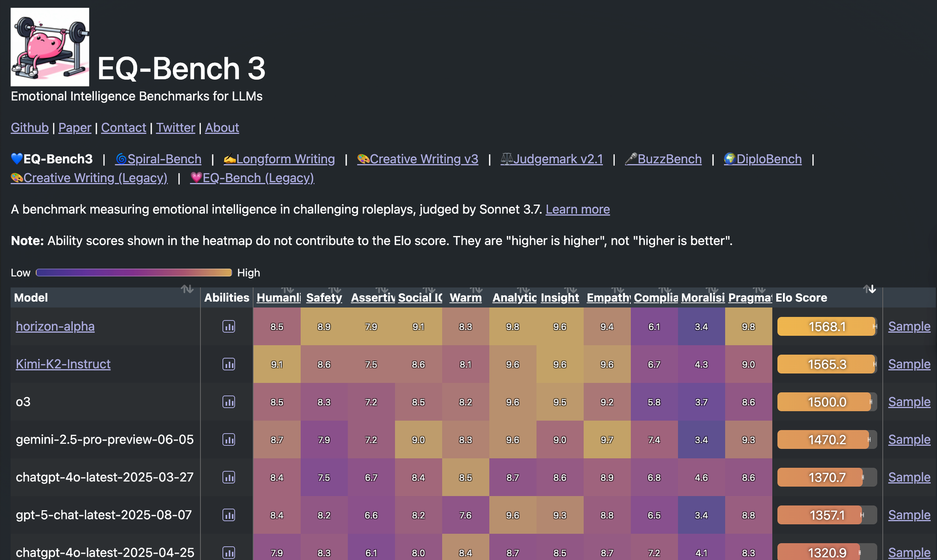Open the horizon-alpha model link

point(55,326)
